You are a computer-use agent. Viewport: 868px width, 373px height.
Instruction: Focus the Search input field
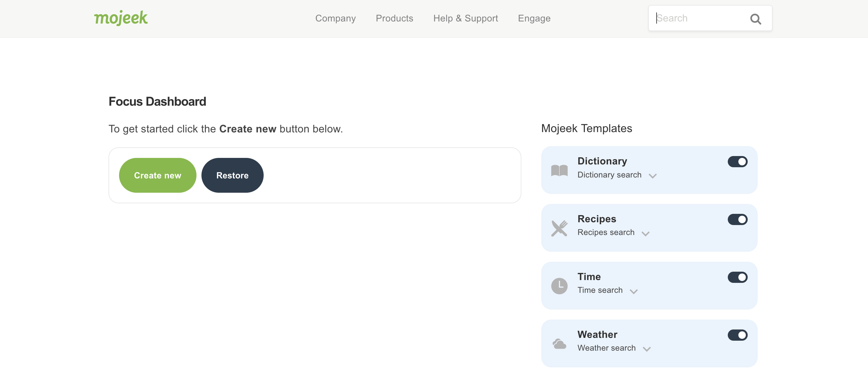698,18
